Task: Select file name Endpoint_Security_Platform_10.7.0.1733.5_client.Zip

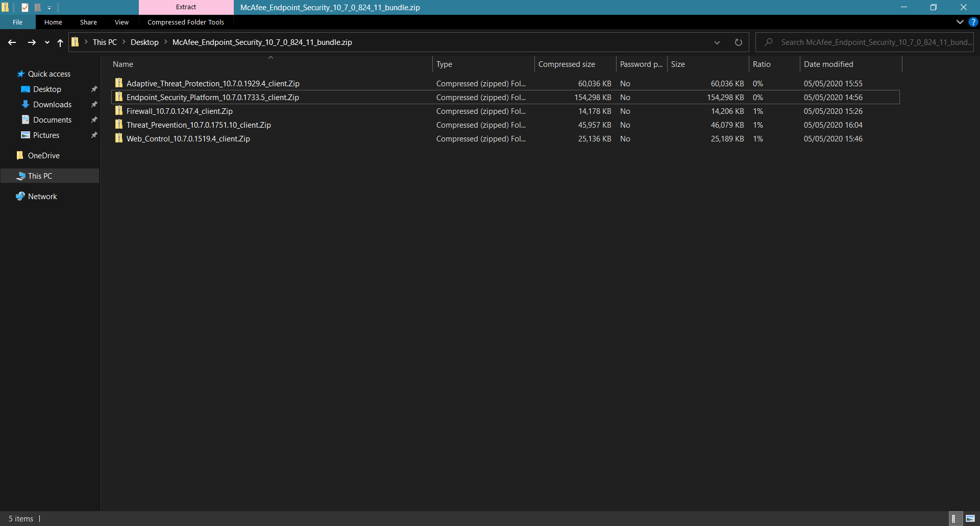Action: coord(213,98)
